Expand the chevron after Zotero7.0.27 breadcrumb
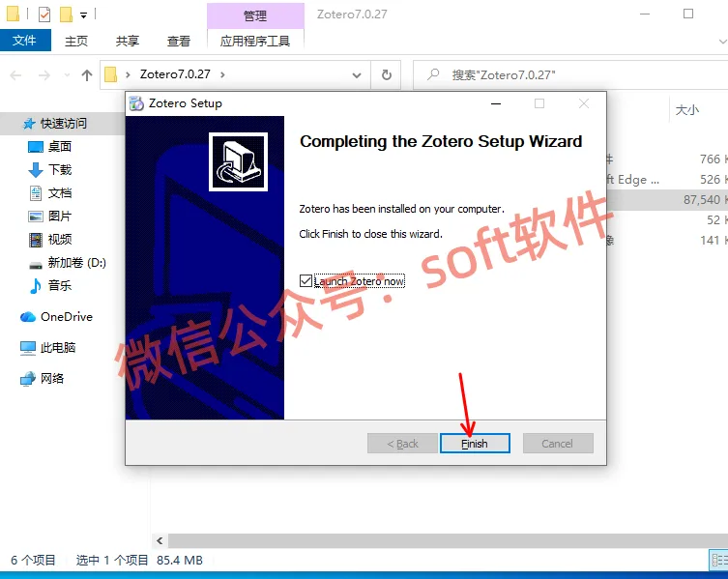 [x=223, y=74]
